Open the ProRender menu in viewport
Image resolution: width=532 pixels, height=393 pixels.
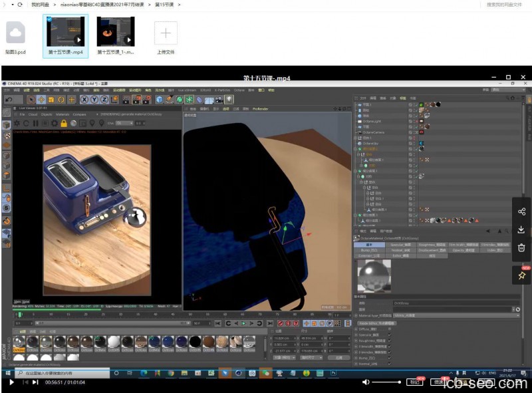[x=259, y=108]
